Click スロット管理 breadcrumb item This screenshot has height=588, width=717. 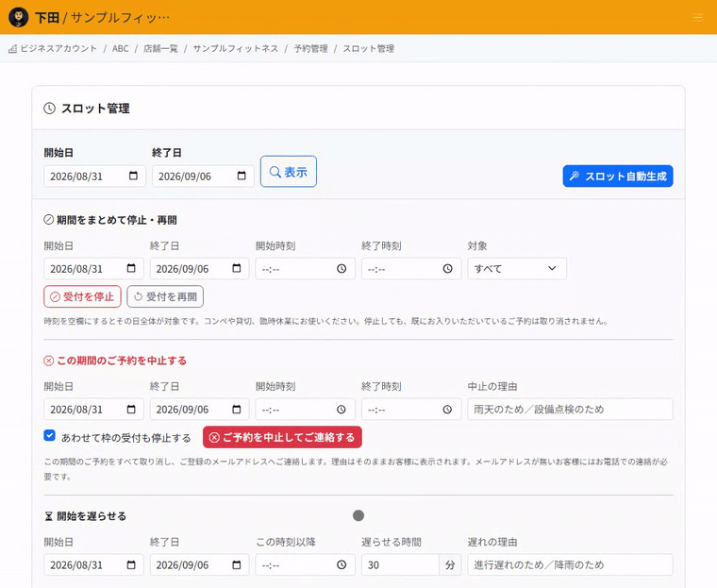369,48
